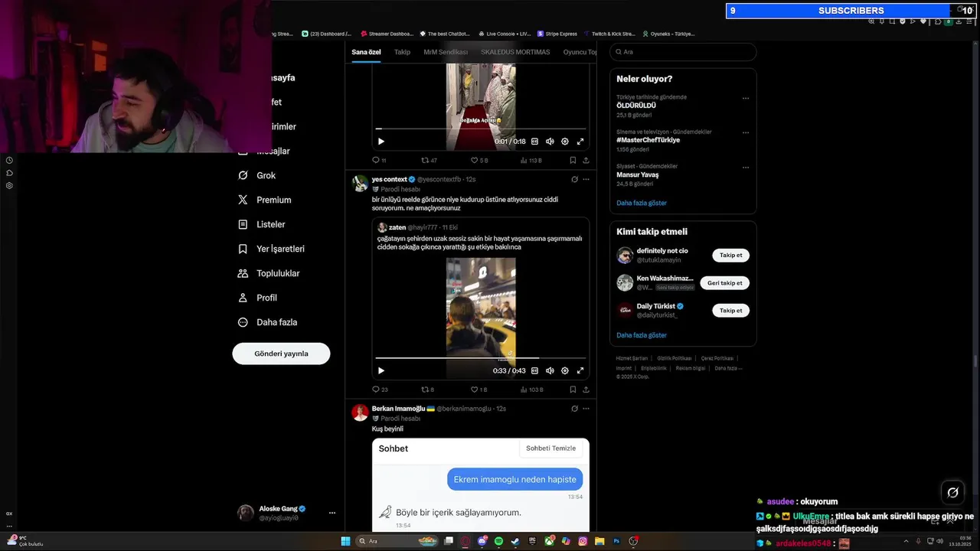Follow Daily Türkist

tap(730, 311)
